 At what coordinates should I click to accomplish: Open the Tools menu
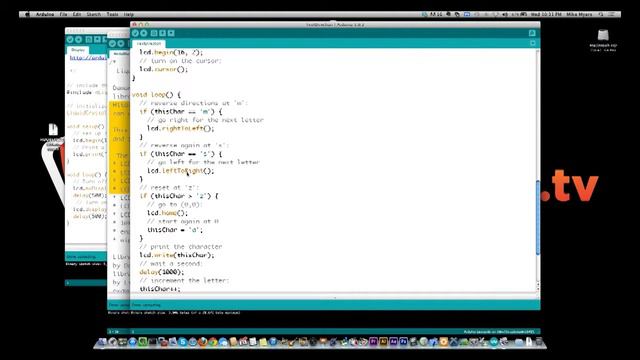pyautogui.click(x=112, y=14)
